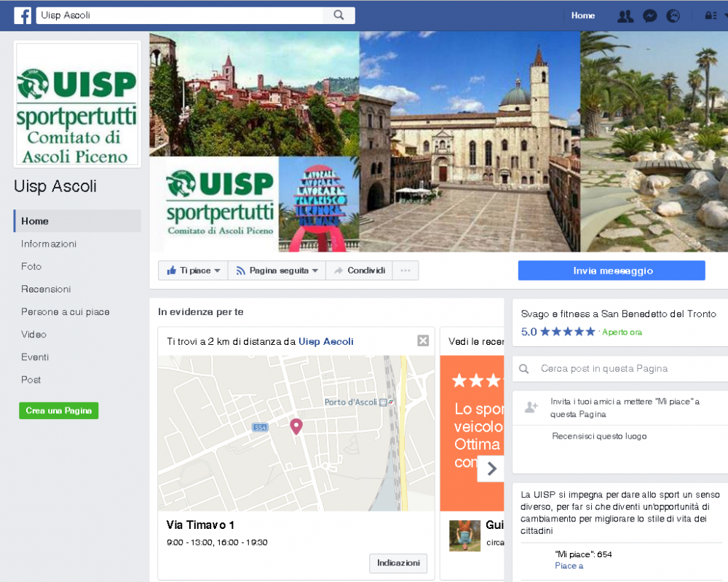Open the Informazioni section
728x582 pixels.
click(49, 244)
